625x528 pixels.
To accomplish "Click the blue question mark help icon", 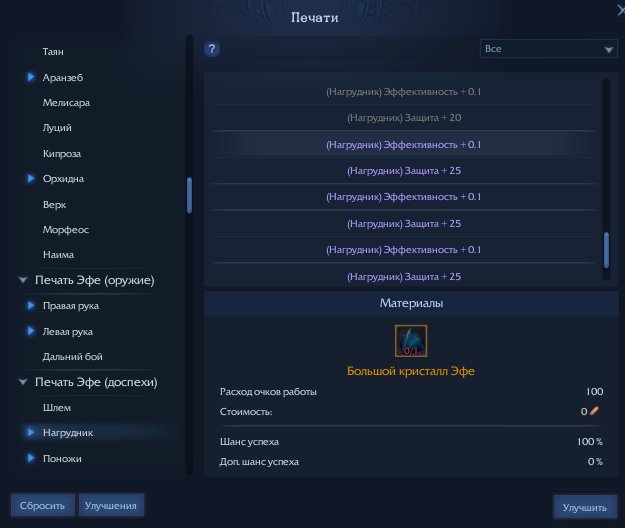I will [212, 49].
